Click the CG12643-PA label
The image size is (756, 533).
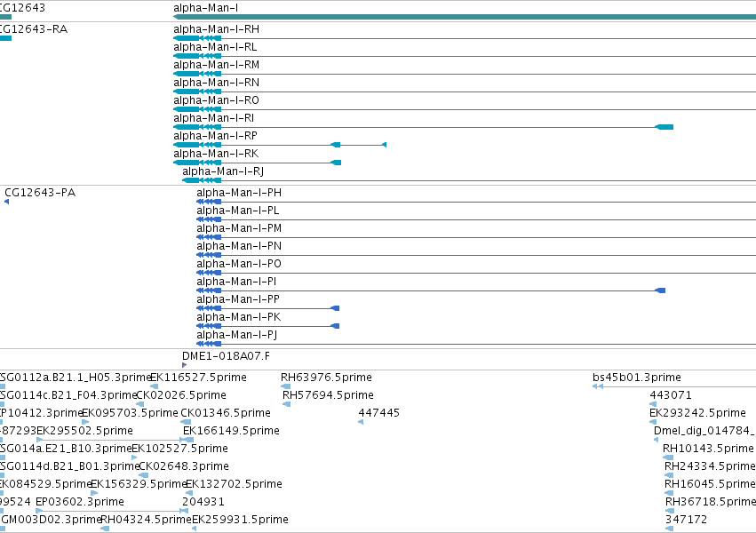coord(40,194)
